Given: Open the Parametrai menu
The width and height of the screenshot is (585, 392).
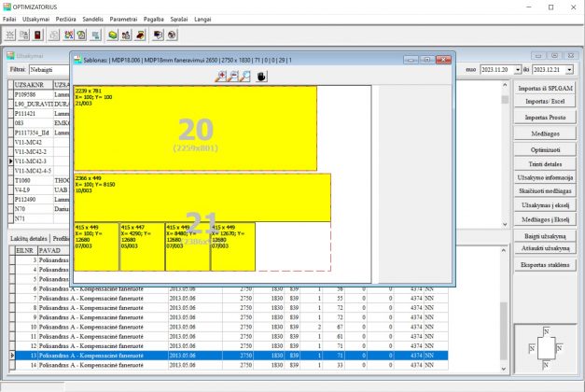Looking at the screenshot, I should pyautogui.click(x=129, y=19).
